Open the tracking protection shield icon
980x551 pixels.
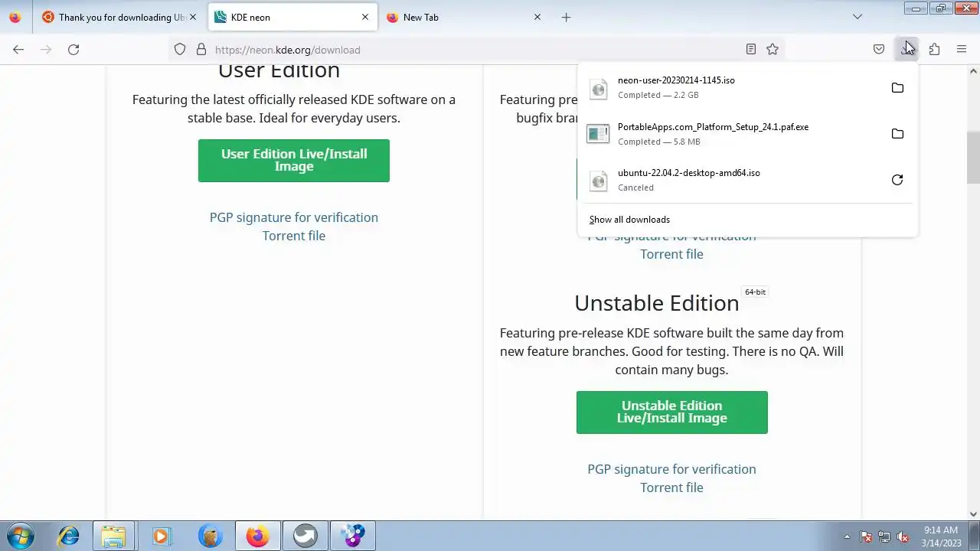180,50
